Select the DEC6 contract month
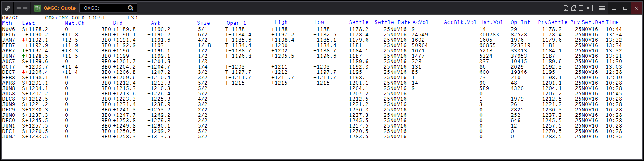644x161 pixels. click(x=9, y=35)
